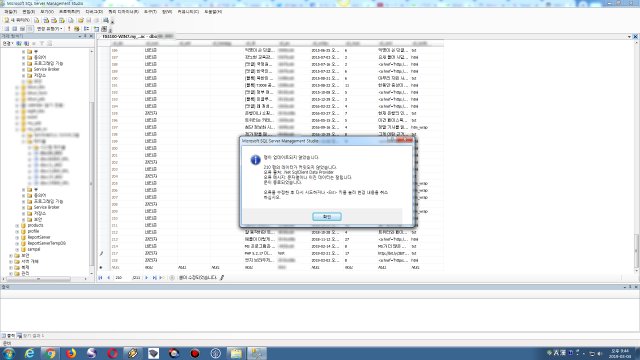Screen dimensions: 640x360
Task: Open Chrome from the taskbar
Action: point(50,353)
